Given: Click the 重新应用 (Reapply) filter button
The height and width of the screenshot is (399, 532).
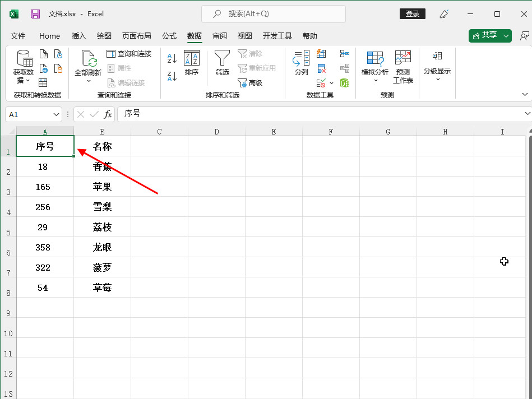Looking at the screenshot, I should point(257,68).
